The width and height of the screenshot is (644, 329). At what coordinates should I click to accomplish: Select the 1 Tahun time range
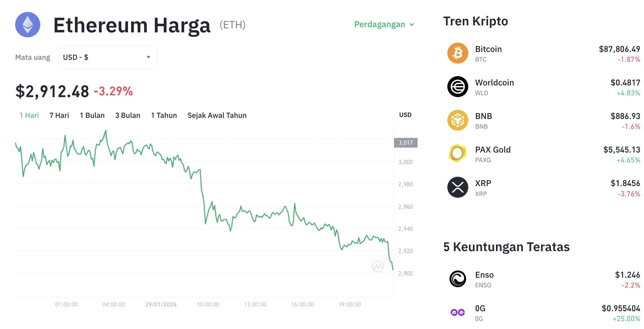click(x=164, y=115)
